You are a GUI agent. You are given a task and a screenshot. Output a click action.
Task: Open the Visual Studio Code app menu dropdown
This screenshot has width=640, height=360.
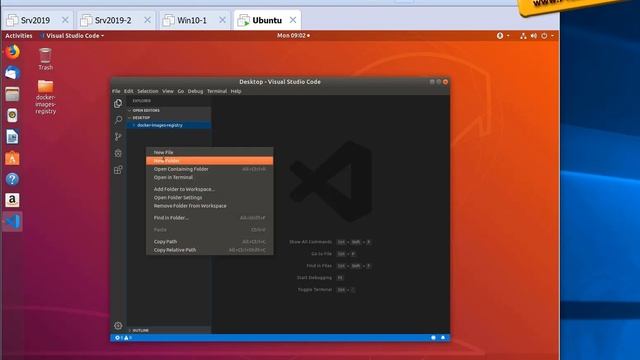pos(72,36)
